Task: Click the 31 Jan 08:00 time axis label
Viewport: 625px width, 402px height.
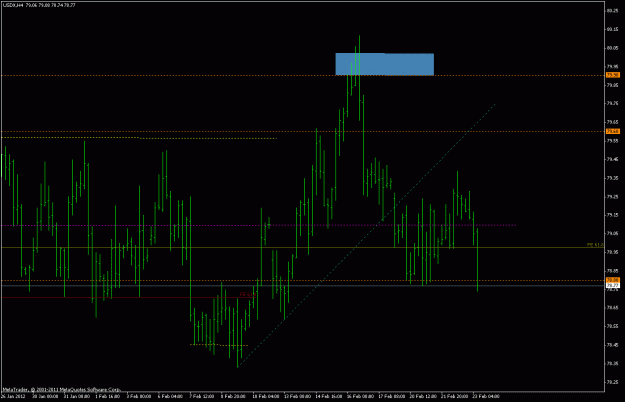Action: tap(77, 396)
